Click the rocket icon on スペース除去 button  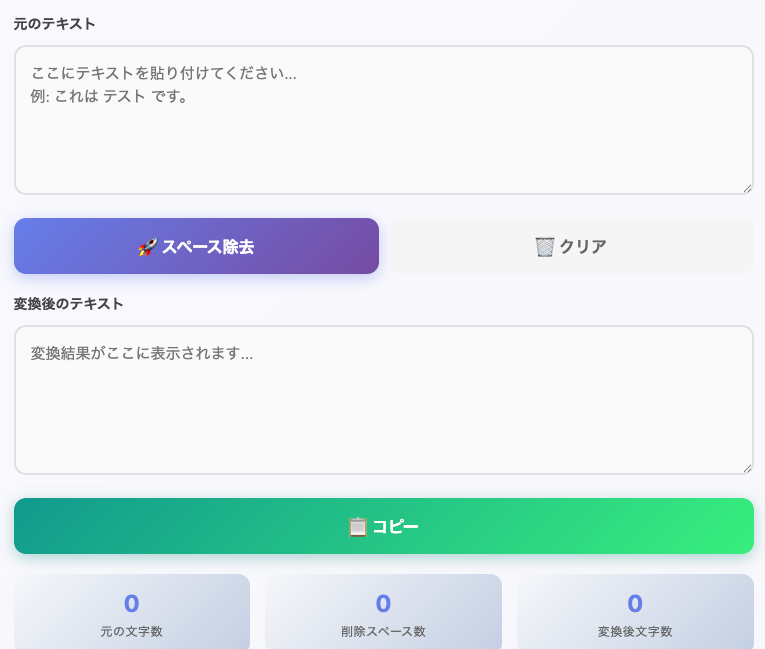(x=147, y=247)
